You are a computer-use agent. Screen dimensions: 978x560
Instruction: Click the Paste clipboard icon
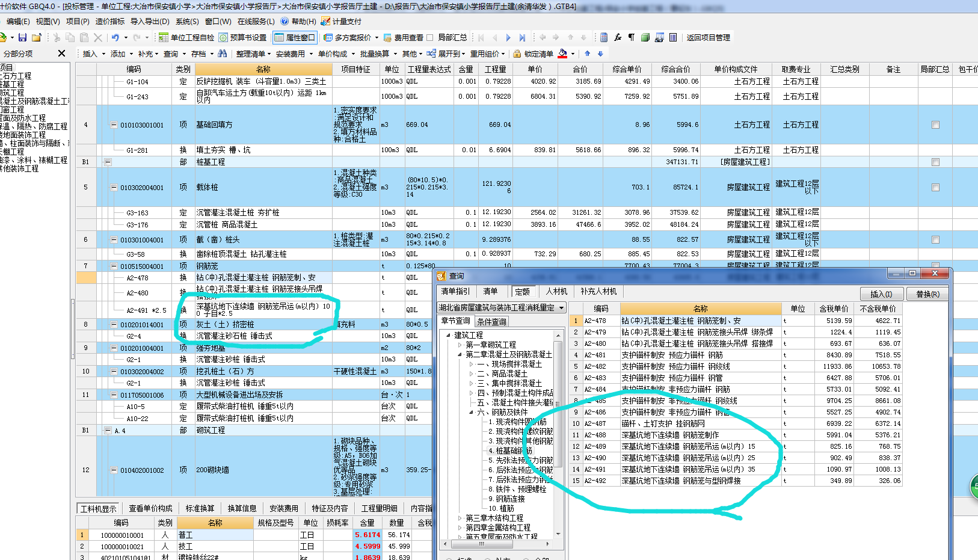coord(84,37)
